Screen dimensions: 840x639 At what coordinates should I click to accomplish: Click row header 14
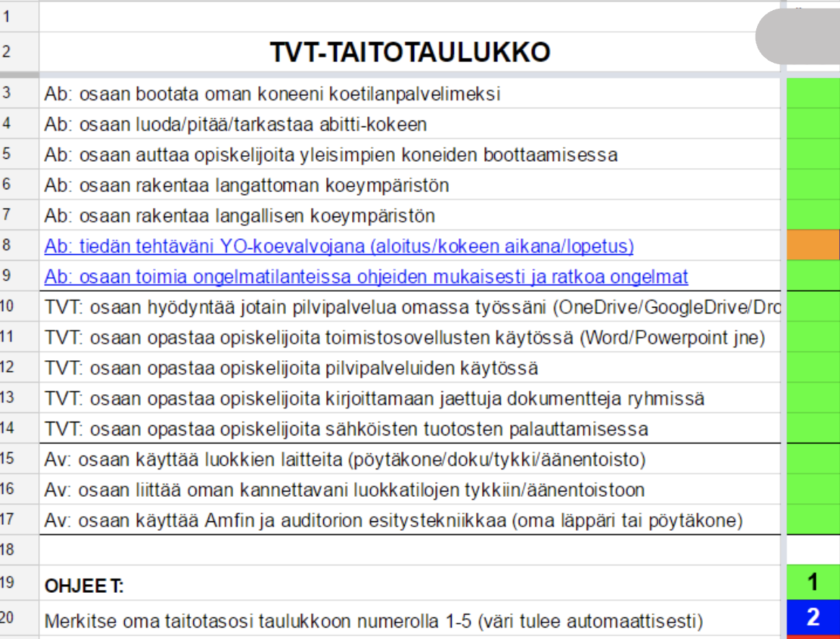(19, 429)
